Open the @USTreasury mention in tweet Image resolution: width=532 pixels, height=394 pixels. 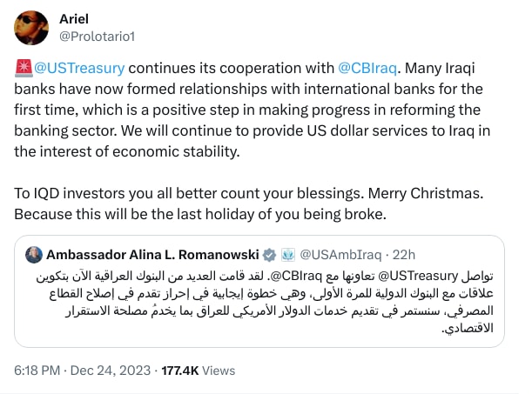(79, 68)
